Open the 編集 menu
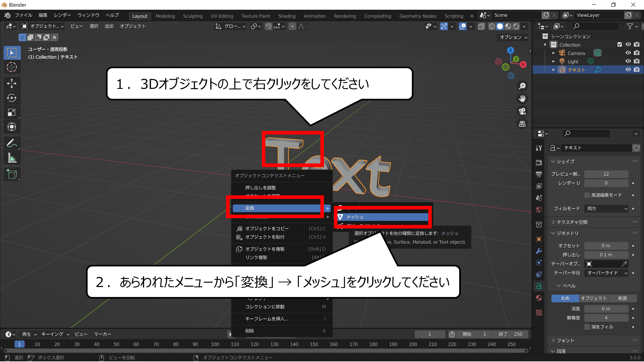Screen dimensions: 644x362 43,15
